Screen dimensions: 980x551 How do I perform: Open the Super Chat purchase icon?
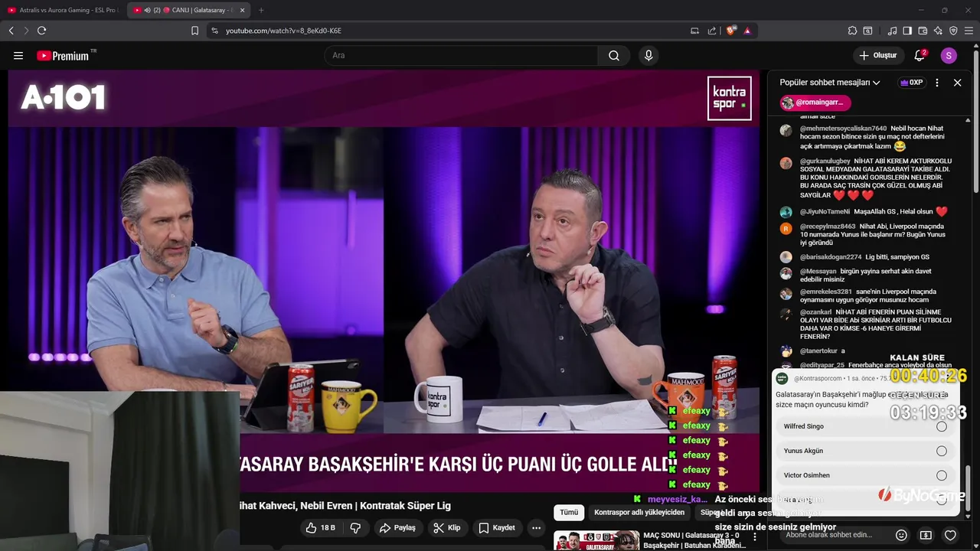click(926, 535)
